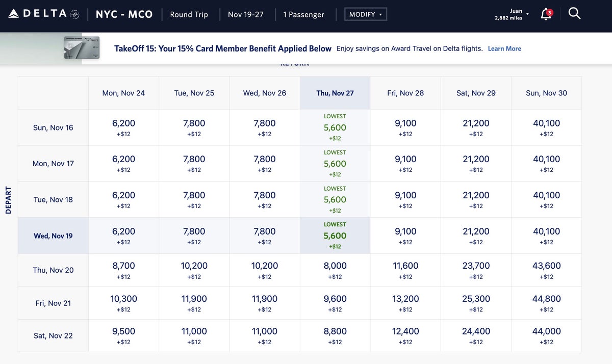The width and height of the screenshot is (612, 364).
Task: Select lowest 5,600 fare for Wed, Nov 19
Action: tap(335, 236)
